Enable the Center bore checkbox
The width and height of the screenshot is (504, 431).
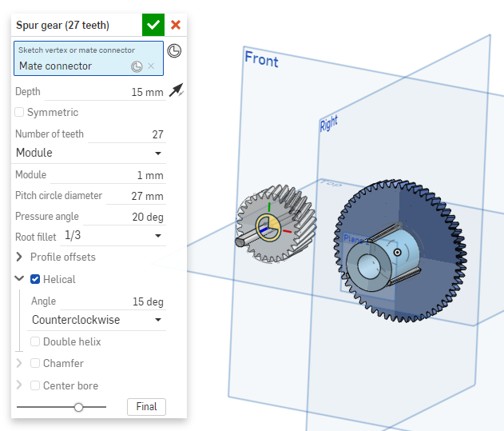[x=35, y=385]
